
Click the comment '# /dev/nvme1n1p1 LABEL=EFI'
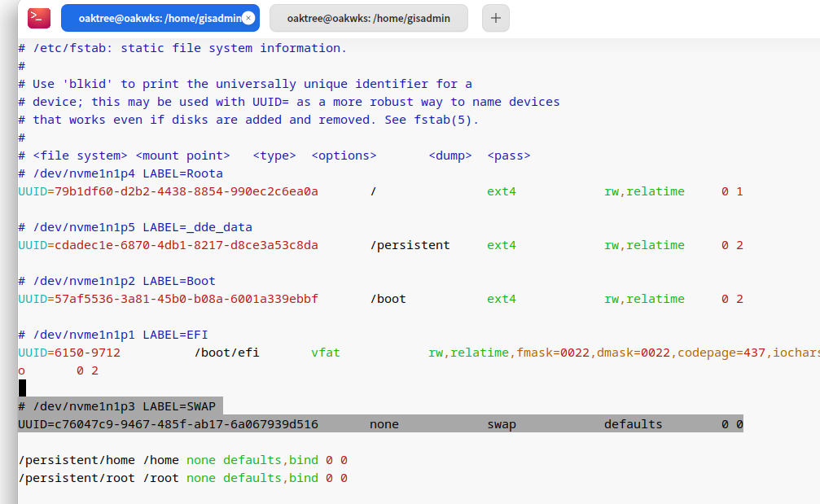pyautogui.click(x=113, y=335)
